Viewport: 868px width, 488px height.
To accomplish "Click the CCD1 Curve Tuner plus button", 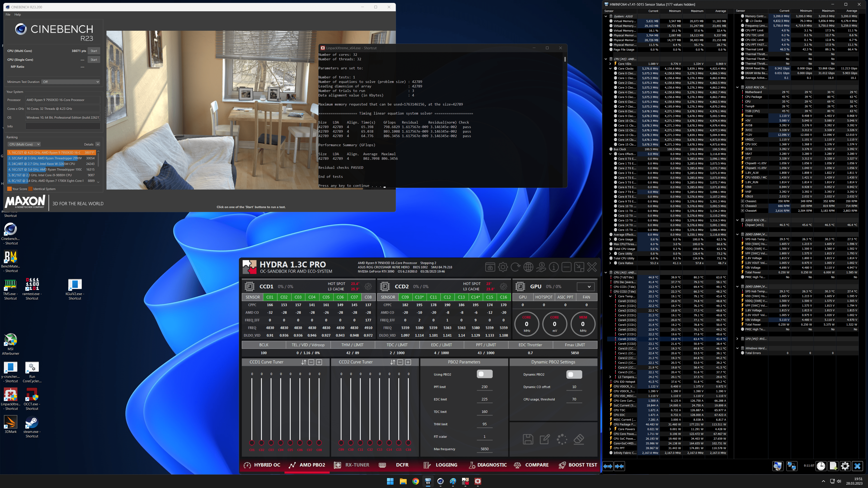I will [319, 362].
